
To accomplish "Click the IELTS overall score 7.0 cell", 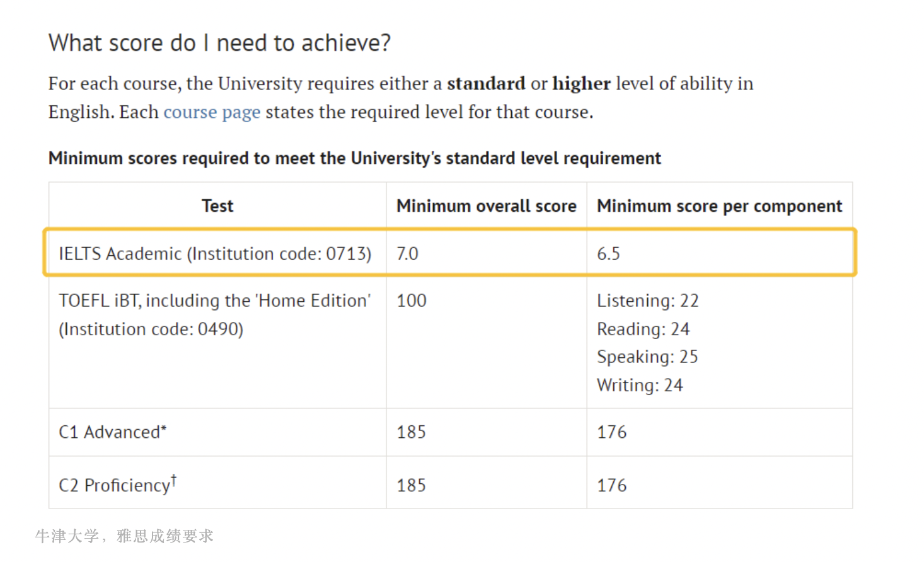I will tap(408, 253).
